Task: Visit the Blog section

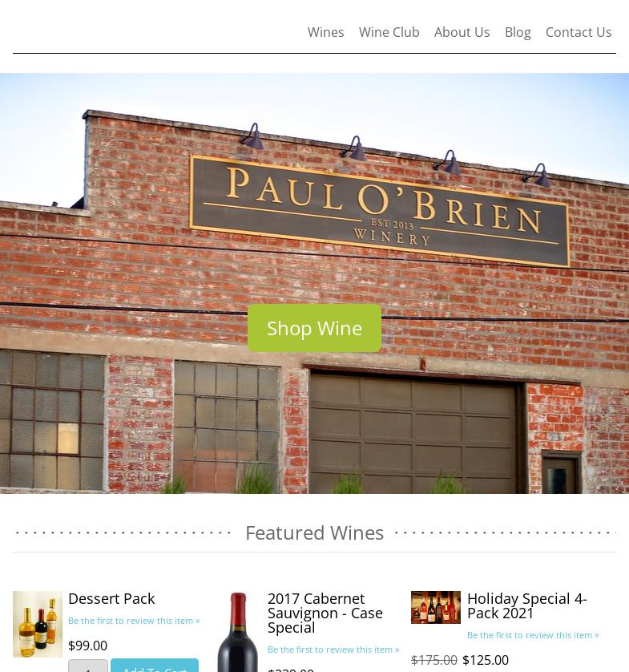Action: [x=518, y=32]
